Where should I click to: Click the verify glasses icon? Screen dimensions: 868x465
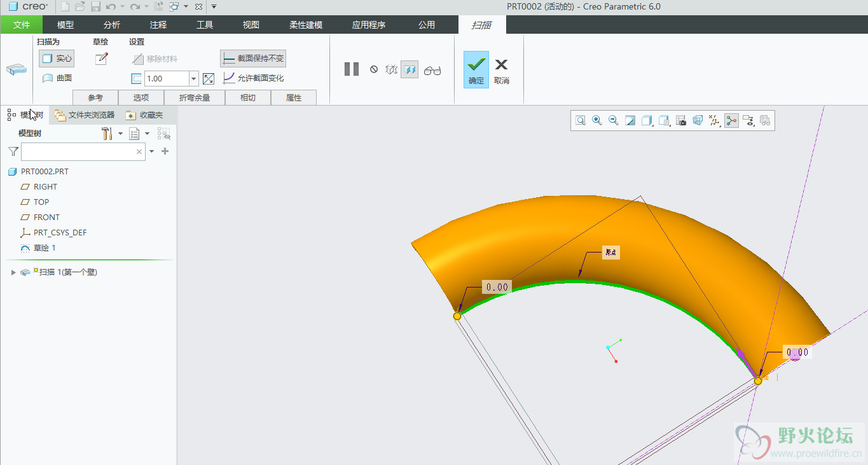432,70
